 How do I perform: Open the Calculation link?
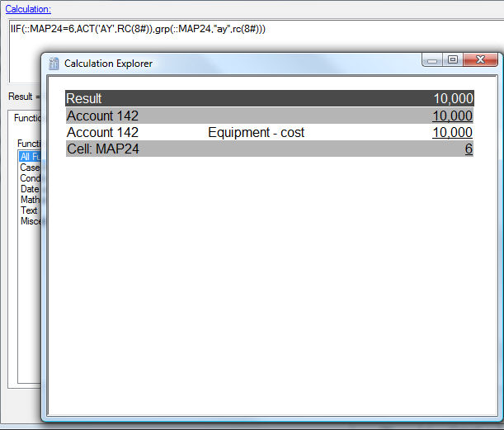tap(28, 9)
